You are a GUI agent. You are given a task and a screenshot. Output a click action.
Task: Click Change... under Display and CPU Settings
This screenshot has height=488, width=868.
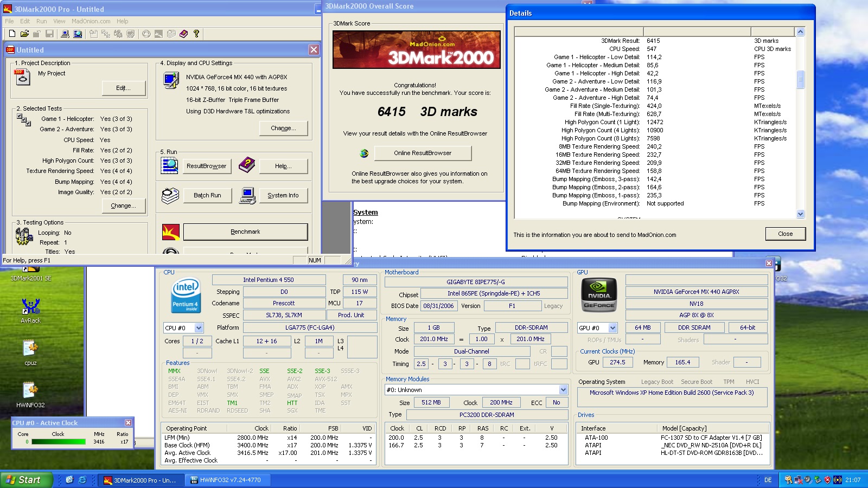283,128
